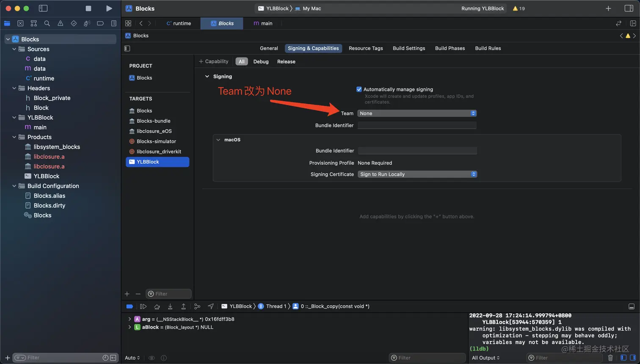Switch to the Build Settings tab

pos(409,48)
